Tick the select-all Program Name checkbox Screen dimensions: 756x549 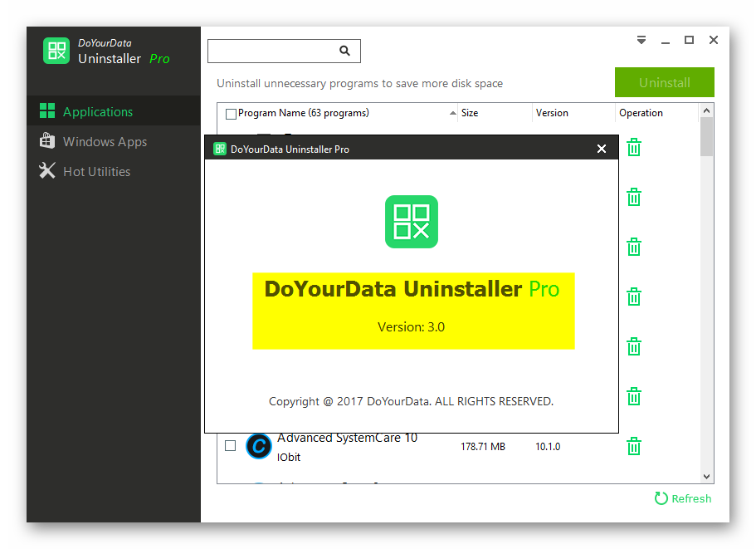[231, 114]
